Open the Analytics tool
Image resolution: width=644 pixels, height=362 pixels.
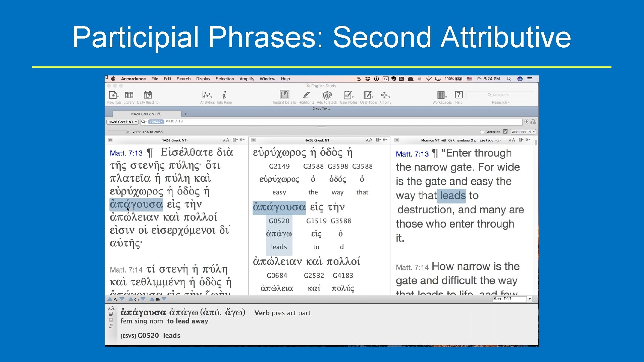tap(207, 95)
